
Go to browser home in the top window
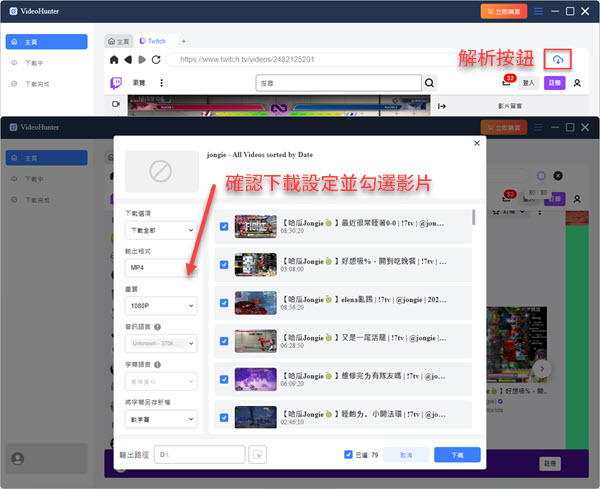114,60
